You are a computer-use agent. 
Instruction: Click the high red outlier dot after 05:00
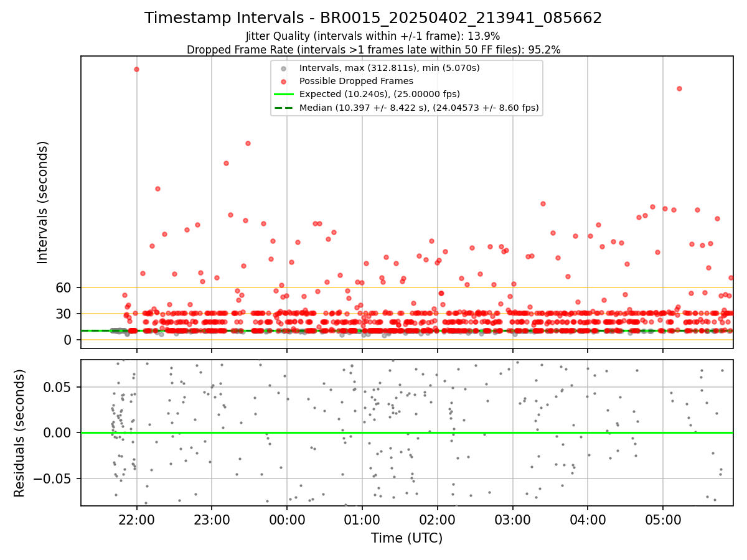pyautogui.click(x=679, y=88)
